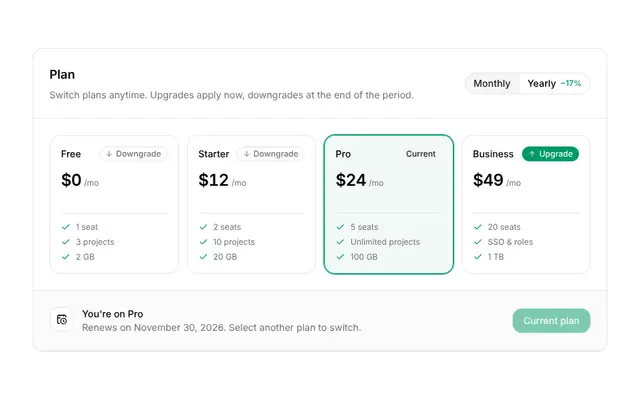Click the checkmark icon next to 1 TB

[x=478, y=257]
